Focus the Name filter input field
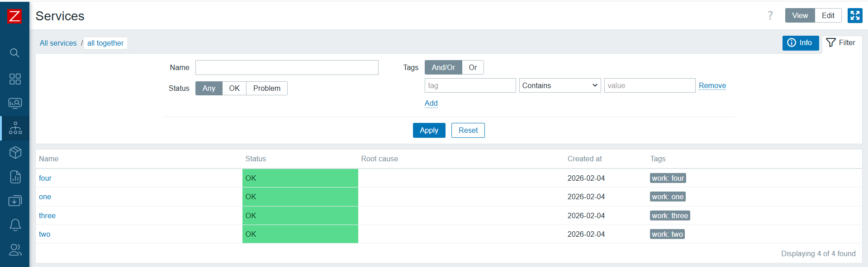This screenshot has width=868, height=267. pyautogui.click(x=287, y=67)
